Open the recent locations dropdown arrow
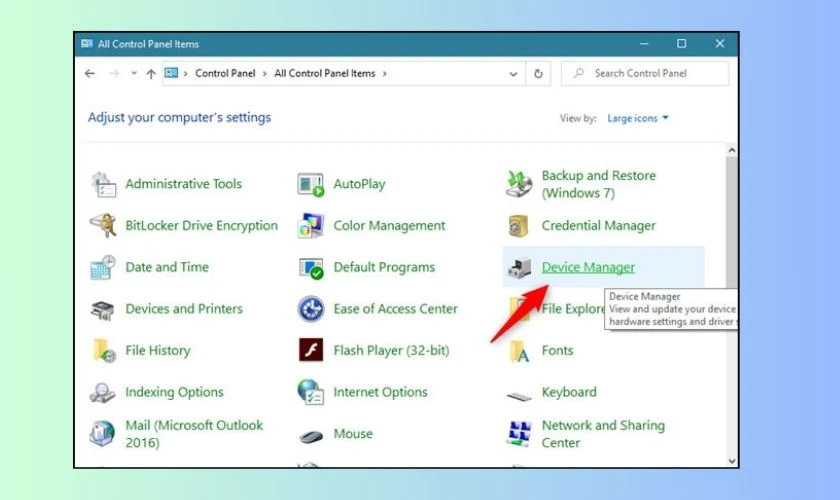840x500 pixels. coord(133,73)
